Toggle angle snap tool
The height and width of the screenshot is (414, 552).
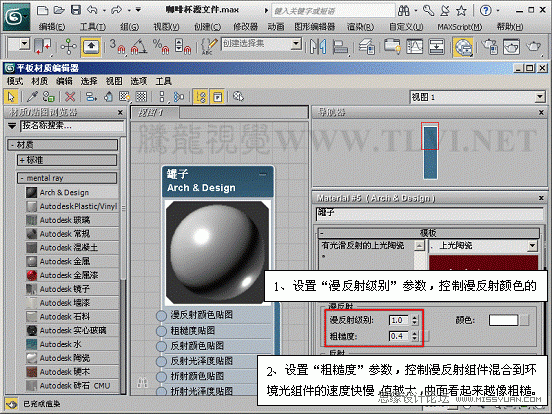coord(139,46)
